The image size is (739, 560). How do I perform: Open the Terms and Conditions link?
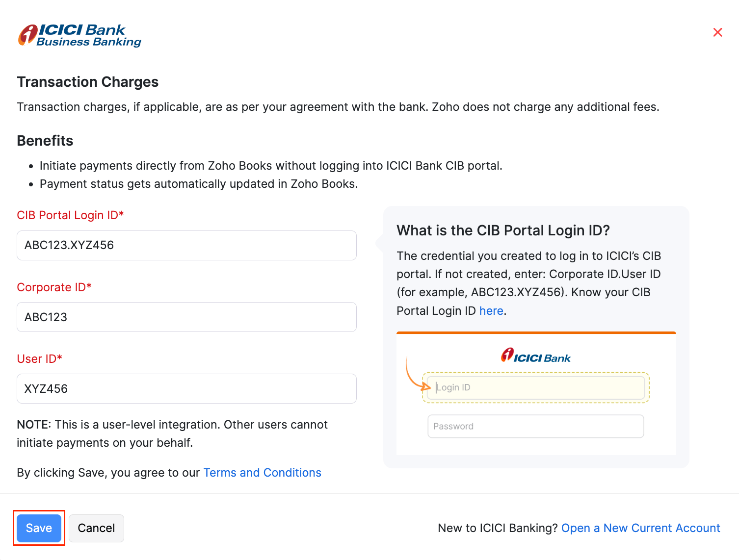tap(262, 473)
